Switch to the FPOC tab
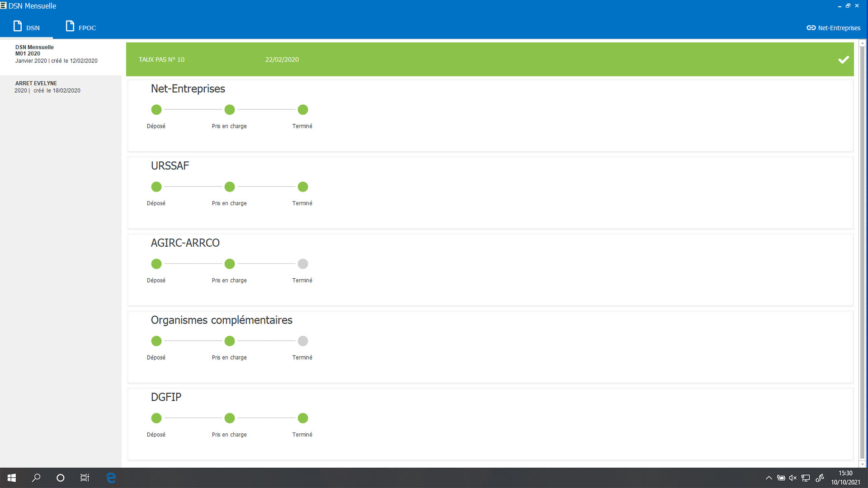The height and width of the screenshot is (488, 868). coord(81,27)
